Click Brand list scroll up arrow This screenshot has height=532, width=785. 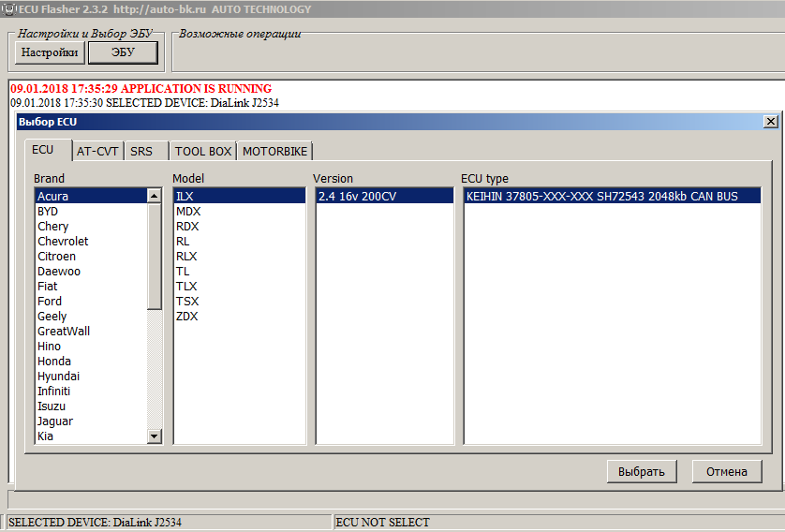[x=155, y=196]
